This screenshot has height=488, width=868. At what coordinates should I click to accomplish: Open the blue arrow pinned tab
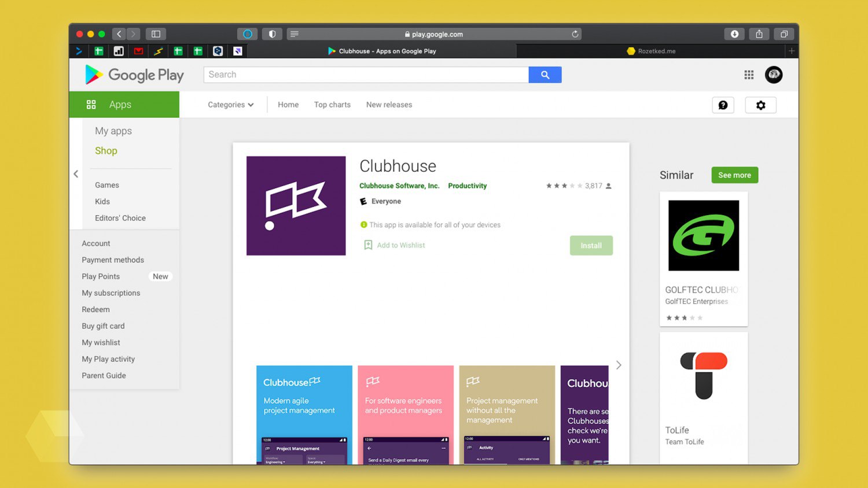point(79,51)
